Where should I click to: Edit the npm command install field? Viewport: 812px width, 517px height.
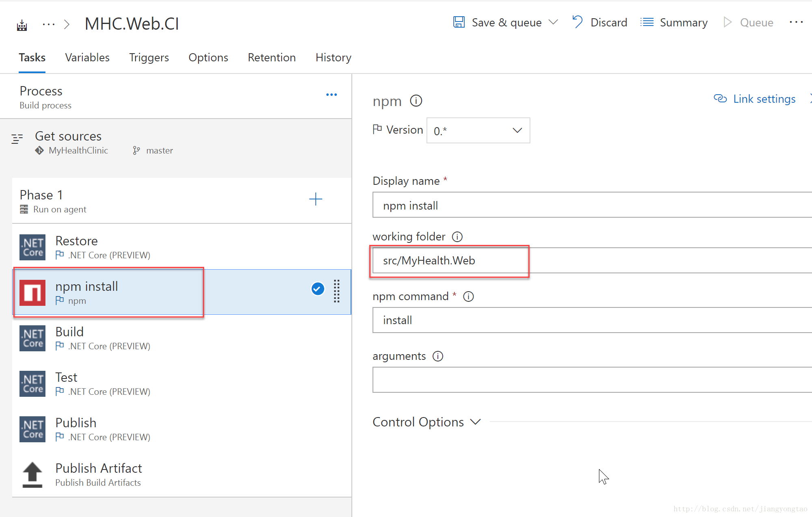click(592, 320)
